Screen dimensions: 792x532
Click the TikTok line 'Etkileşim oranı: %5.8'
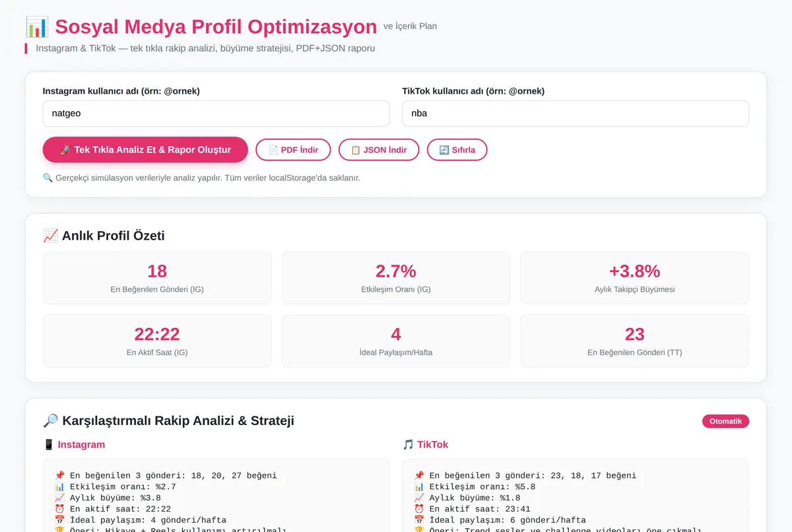475,486
